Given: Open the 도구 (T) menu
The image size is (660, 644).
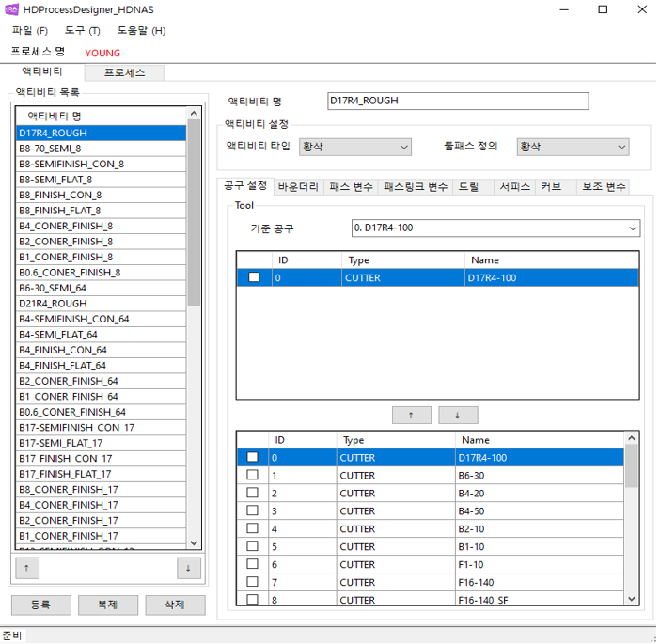Looking at the screenshot, I should pos(82,31).
